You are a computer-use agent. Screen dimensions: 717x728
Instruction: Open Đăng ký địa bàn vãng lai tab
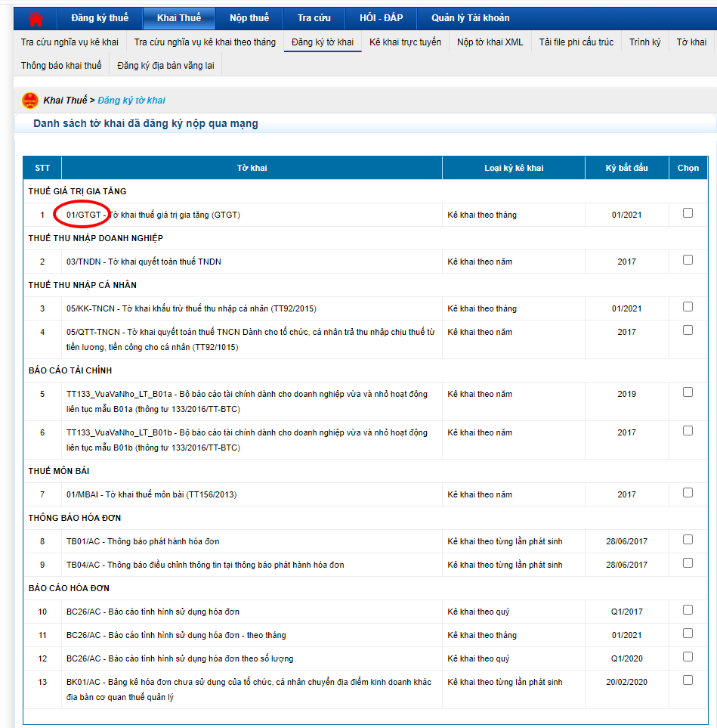tap(165, 66)
